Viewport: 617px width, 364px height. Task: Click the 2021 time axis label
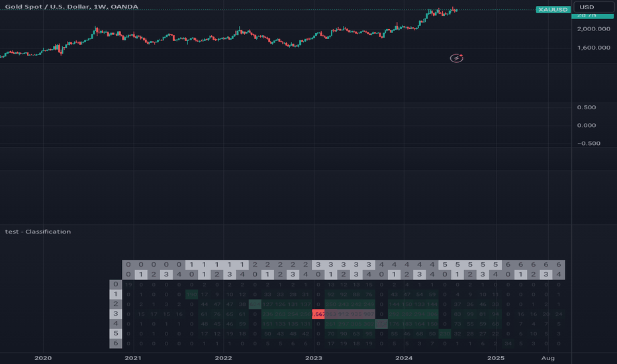tap(133, 358)
